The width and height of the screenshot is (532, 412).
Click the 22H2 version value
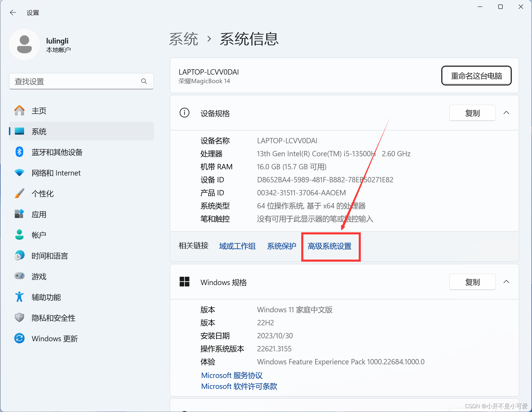click(265, 323)
